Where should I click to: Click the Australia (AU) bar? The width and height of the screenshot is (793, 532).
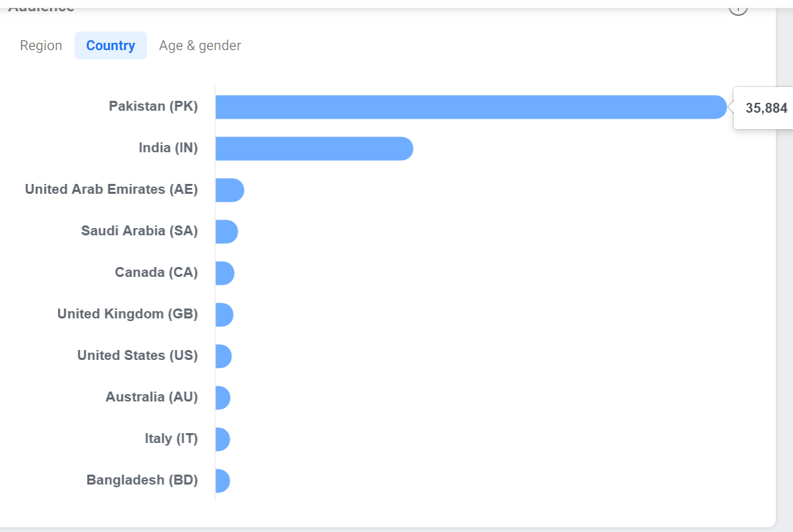(x=223, y=398)
